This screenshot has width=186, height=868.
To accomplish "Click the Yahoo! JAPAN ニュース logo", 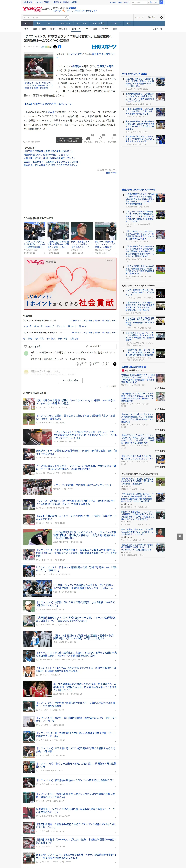I will [x=37, y=9].
